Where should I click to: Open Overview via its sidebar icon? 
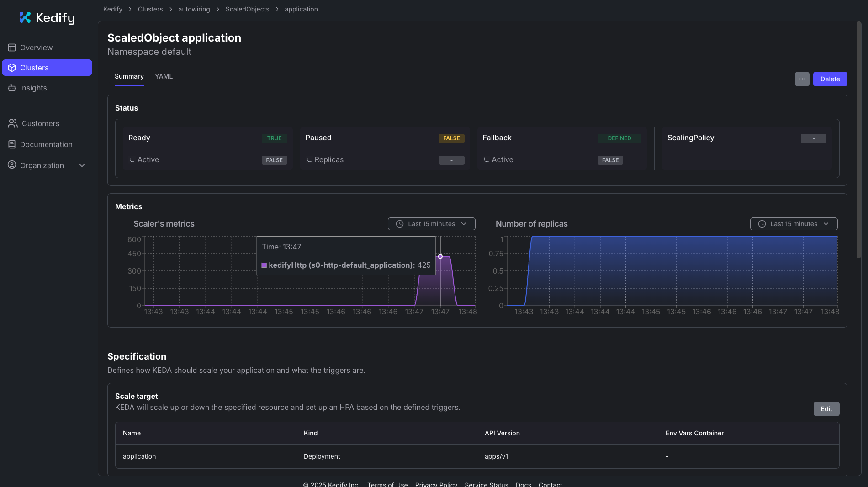(x=12, y=48)
